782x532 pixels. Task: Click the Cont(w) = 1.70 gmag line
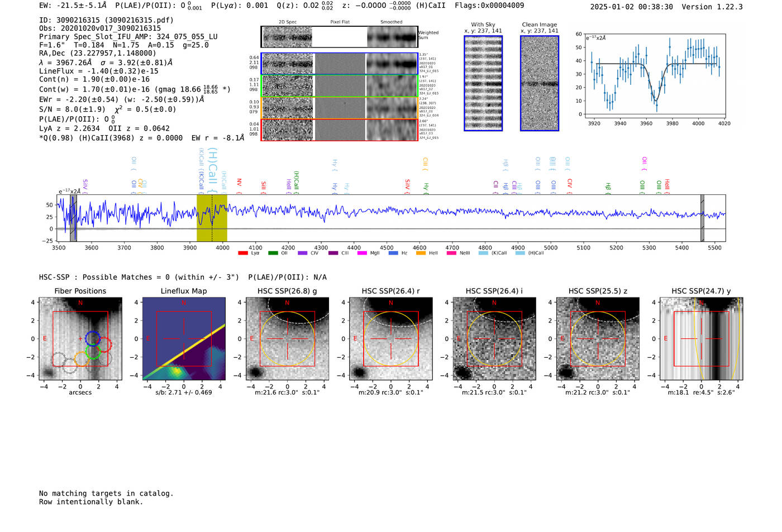click(x=135, y=89)
